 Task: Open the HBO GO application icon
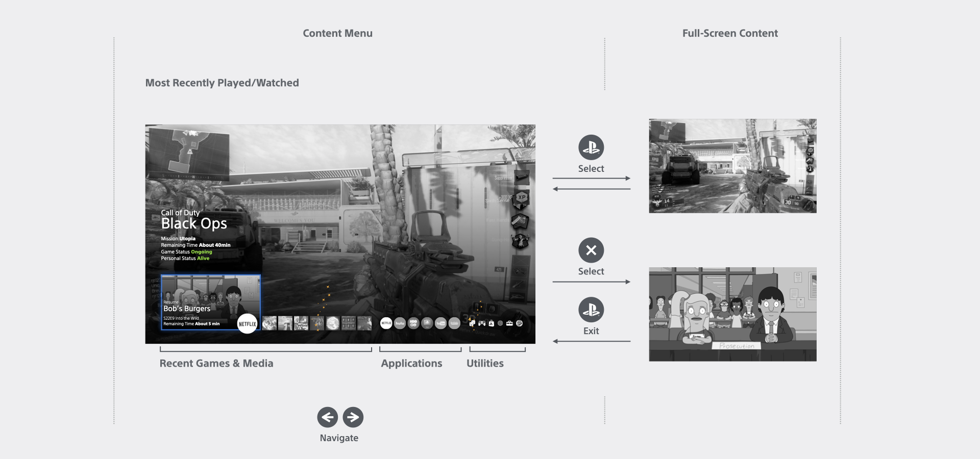(x=413, y=323)
